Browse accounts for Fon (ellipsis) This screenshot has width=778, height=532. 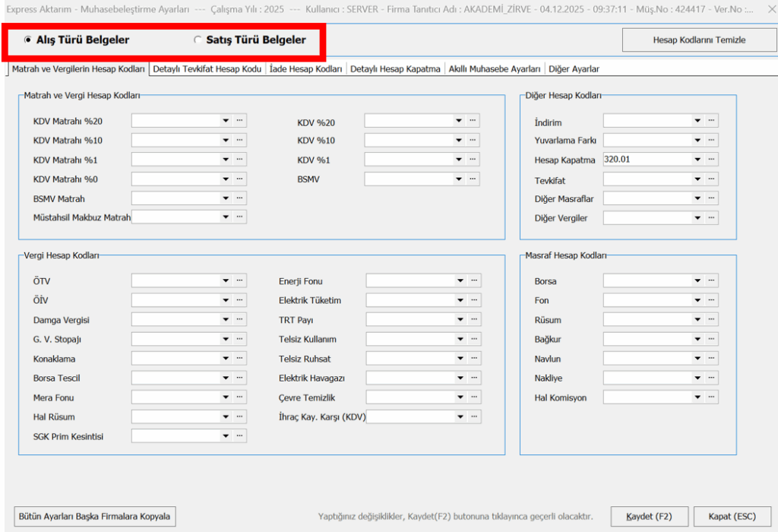[711, 299]
